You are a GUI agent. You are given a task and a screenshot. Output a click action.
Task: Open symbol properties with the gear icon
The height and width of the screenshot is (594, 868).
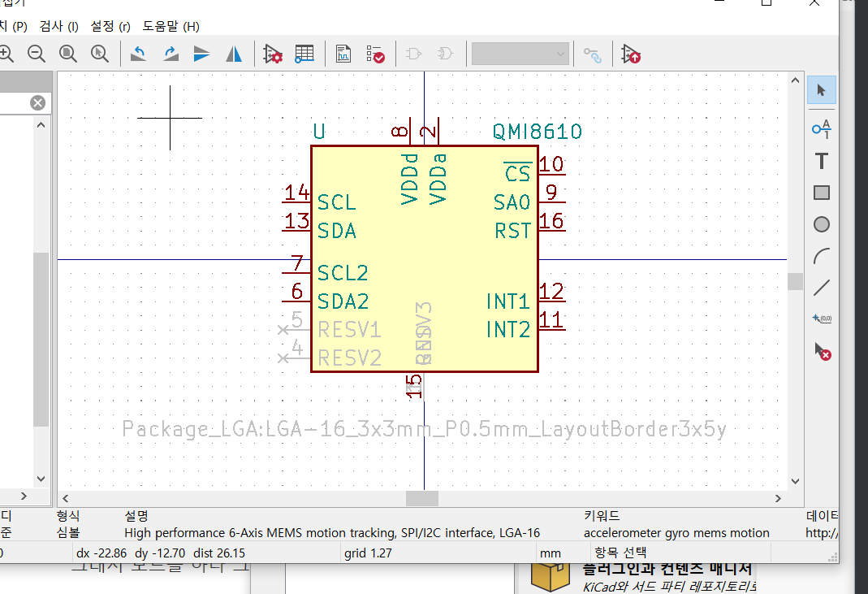tap(272, 54)
